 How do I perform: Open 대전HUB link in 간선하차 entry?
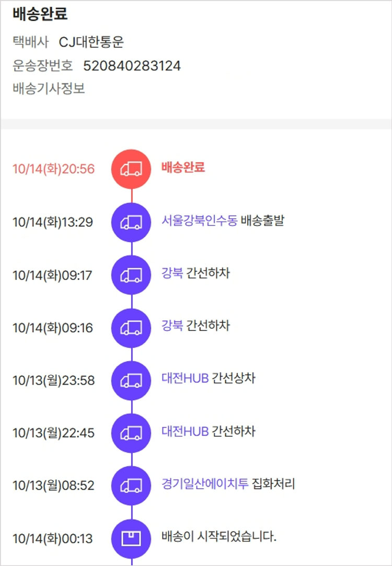click(x=185, y=432)
